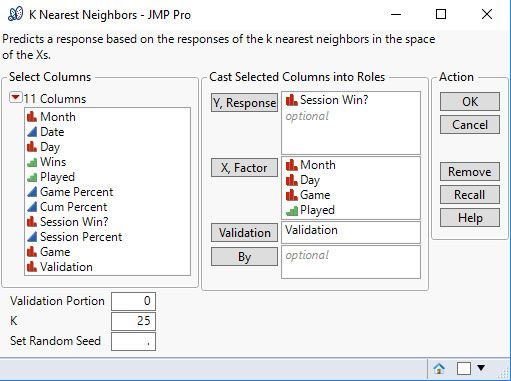The image size is (511, 381).
Task: Select Game in the X, Factor box
Action: coord(315,195)
